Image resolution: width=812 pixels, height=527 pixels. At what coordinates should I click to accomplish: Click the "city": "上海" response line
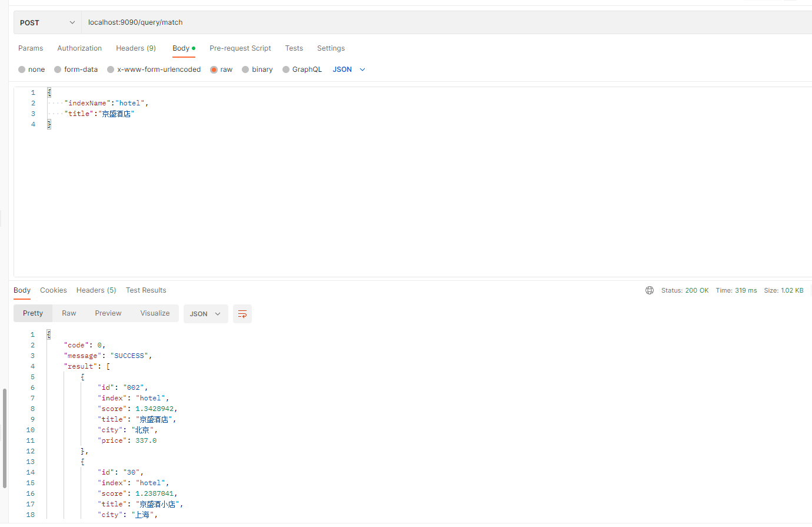coord(128,515)
